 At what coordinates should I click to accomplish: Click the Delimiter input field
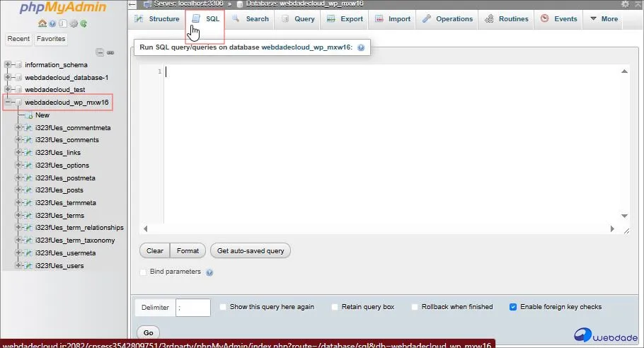pos(193,308)
